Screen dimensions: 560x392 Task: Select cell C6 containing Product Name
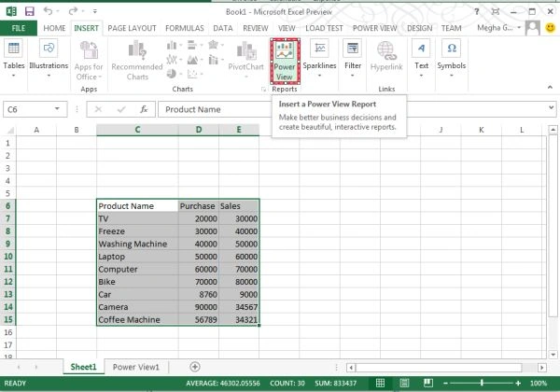pos(137,206)
